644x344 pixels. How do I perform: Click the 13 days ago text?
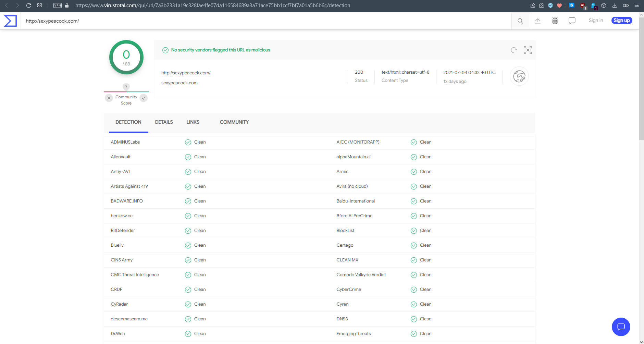[455, 82]
